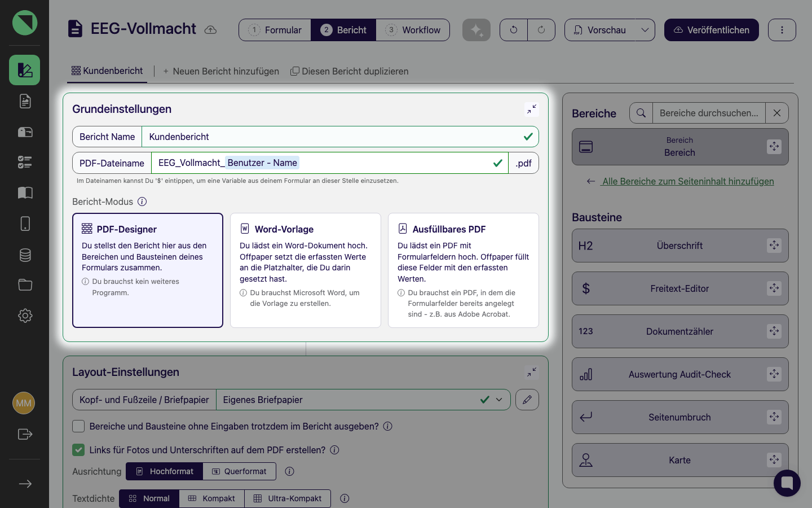Click the Dokumentzähler building block
The height and width of the screenshot is (508, 812).
click(680, 331)
